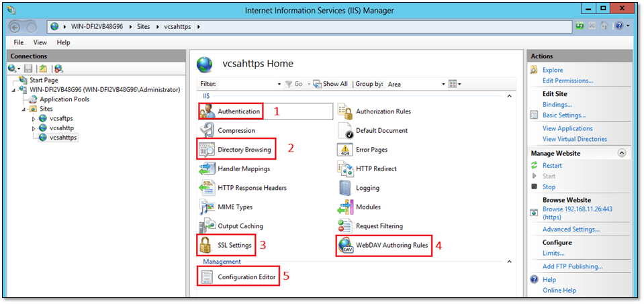Collapse the Manage Website actions section
Image resolution: width=644 pixels, height=304 pixels.
(x=622, y=153)
